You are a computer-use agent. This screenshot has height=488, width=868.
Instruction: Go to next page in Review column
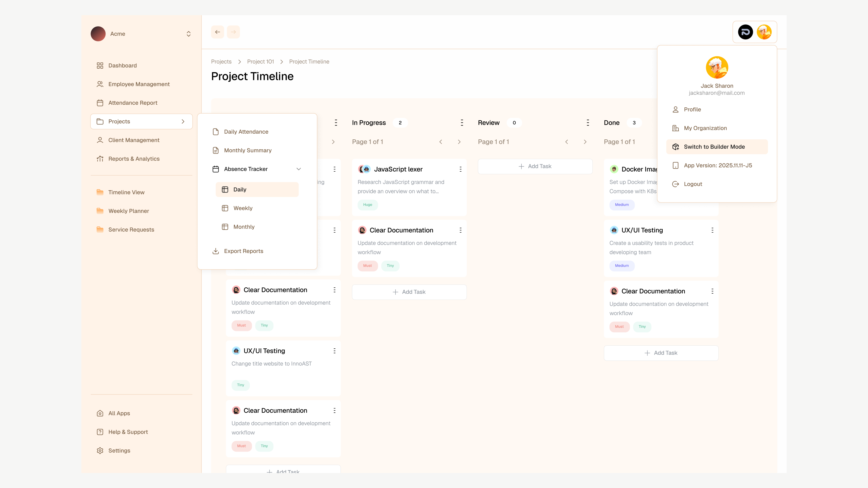click(585, 142)
